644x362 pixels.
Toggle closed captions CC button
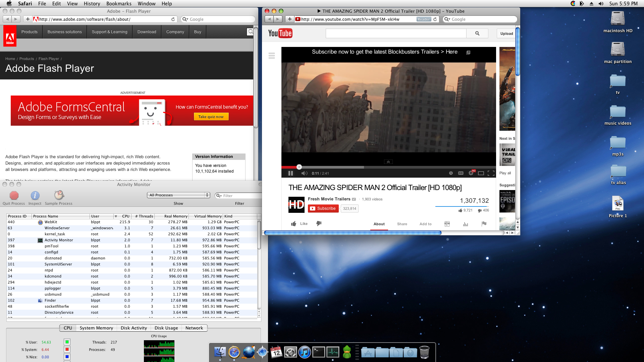[461, 173]
